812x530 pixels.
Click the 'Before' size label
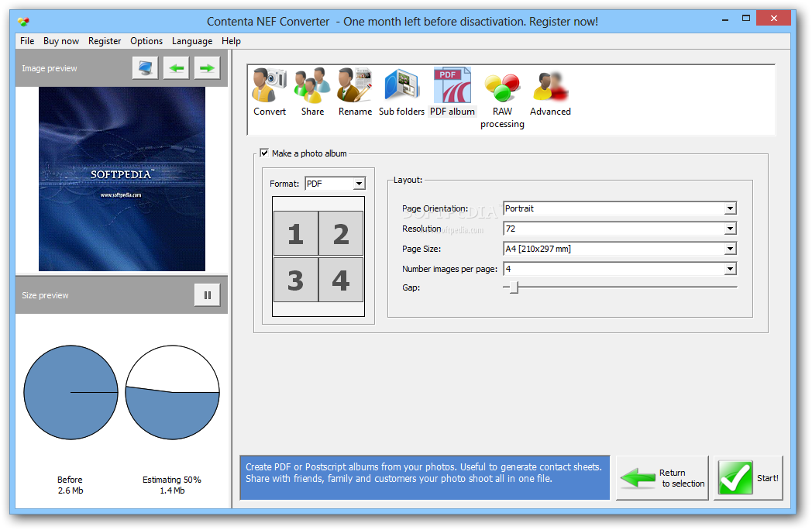[70, 480]
